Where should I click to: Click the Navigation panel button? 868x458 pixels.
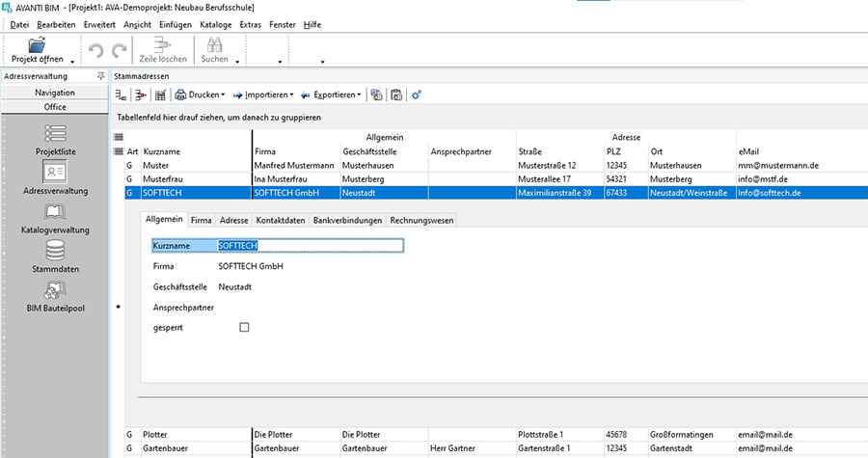pos(55,93)
